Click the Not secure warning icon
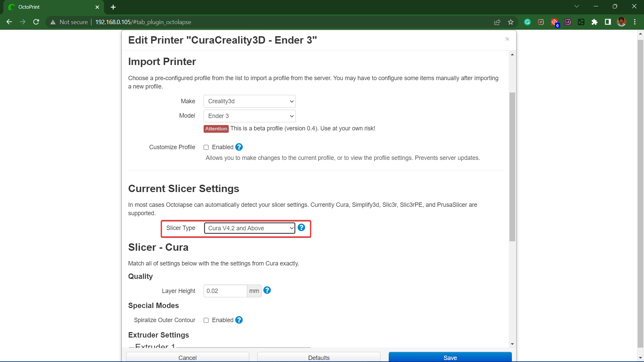The width and height of the screenshot is (644, 362). [x=53, y=22]
